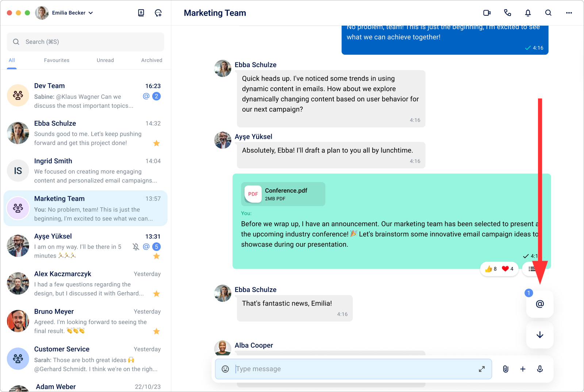This screenshot has height=392, width=584.
Task: Open notification bell settings
Action: tap(528, 13)
